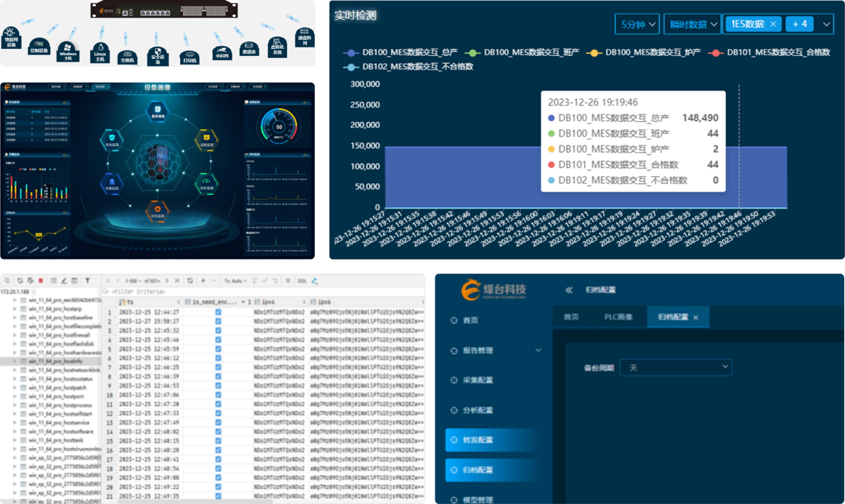Image resolution: width=845 pixels, height=504 pixels.
Task: Click the + 4 more tags button
Action: [799, 24]
